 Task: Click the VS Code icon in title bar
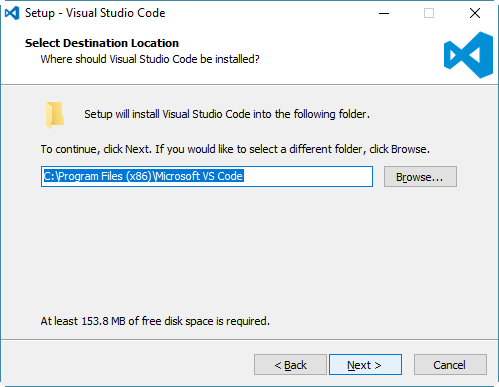12,13
